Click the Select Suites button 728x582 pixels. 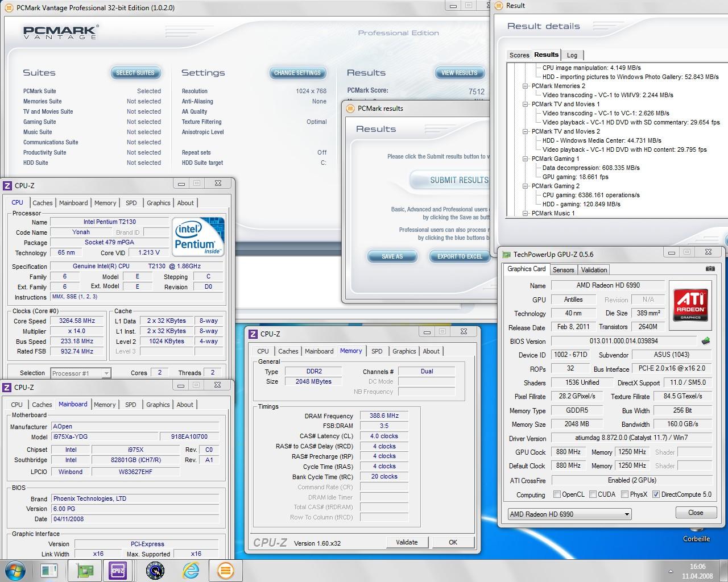pyautogui.click(x=135, y=73)
